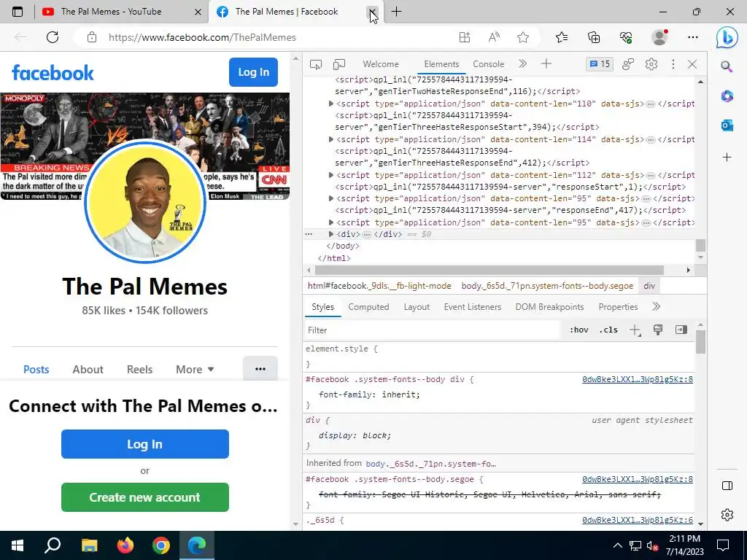The height and width of the screenshot is (560, 747).
Task: Open the Event Listeners tab
Action: coord(473,307)
